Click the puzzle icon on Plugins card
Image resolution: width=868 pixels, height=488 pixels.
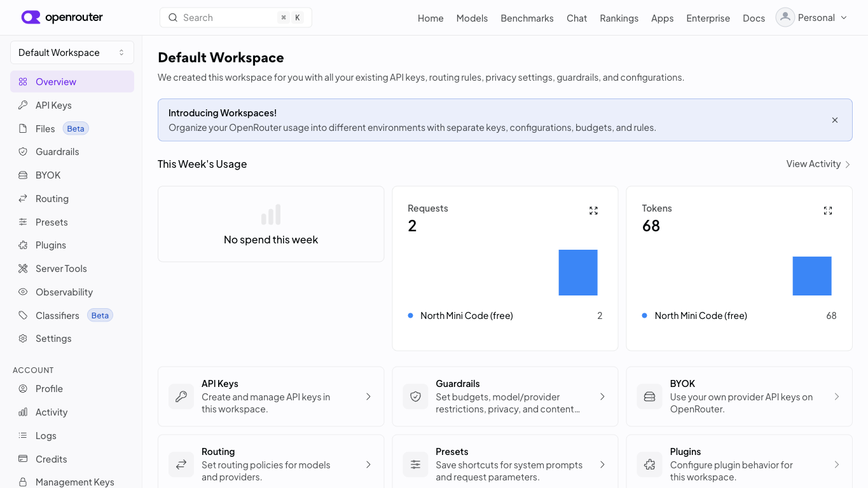coord(649,464)
